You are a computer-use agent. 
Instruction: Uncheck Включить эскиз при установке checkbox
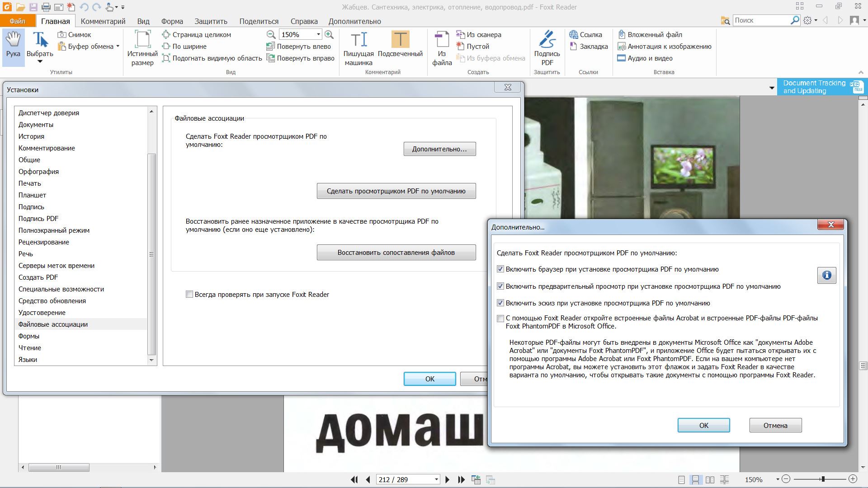tap(500, 303)
